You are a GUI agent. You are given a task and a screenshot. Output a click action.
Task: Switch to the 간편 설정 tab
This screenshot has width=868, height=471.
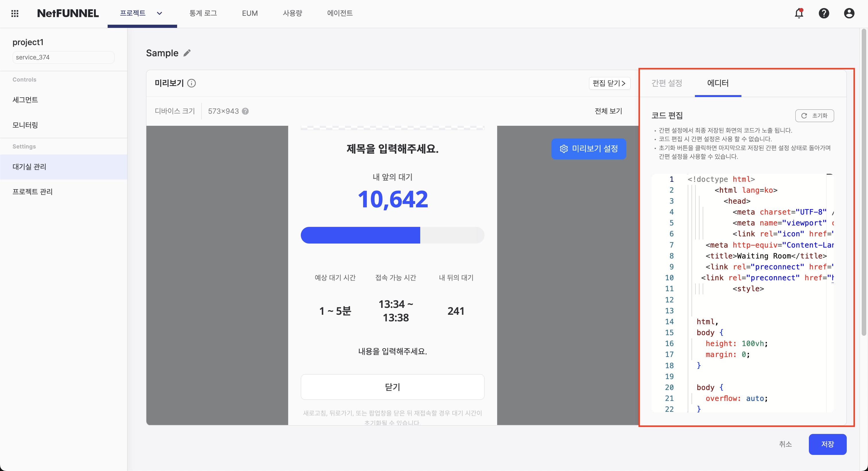click(x=666, y=83)
